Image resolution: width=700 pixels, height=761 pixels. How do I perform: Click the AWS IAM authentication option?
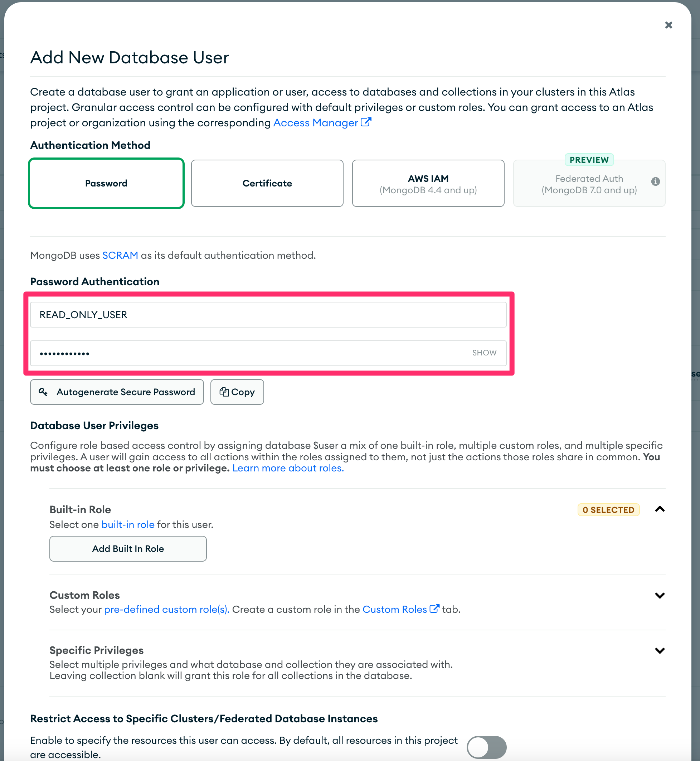pyautogui.click(x=428, y=183)
